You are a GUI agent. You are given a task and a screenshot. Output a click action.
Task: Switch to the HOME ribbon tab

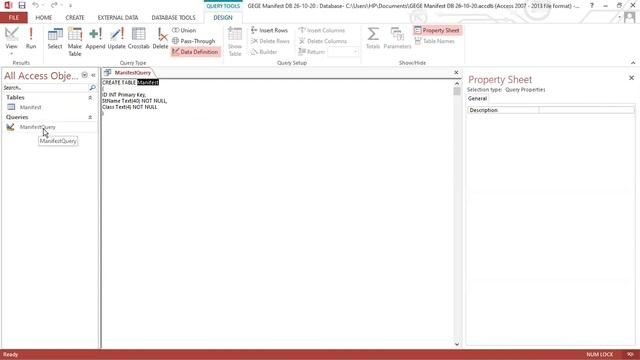[44, 18]
